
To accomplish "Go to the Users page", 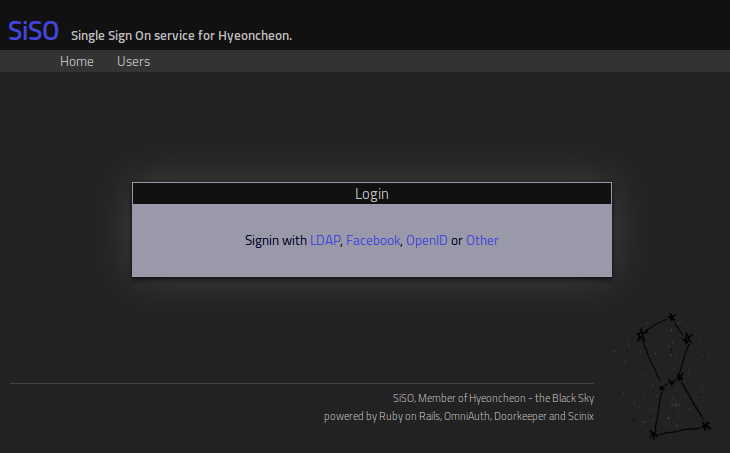I will coord(133,62).
